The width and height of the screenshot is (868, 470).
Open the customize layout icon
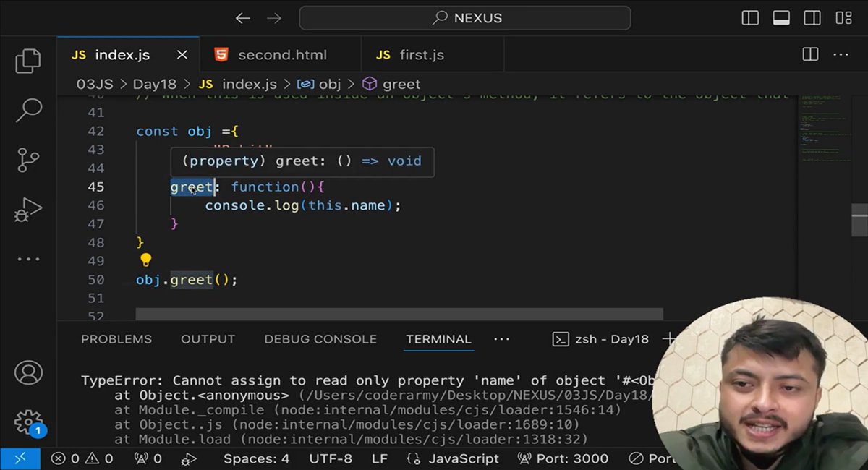click(x=843, y=18)
